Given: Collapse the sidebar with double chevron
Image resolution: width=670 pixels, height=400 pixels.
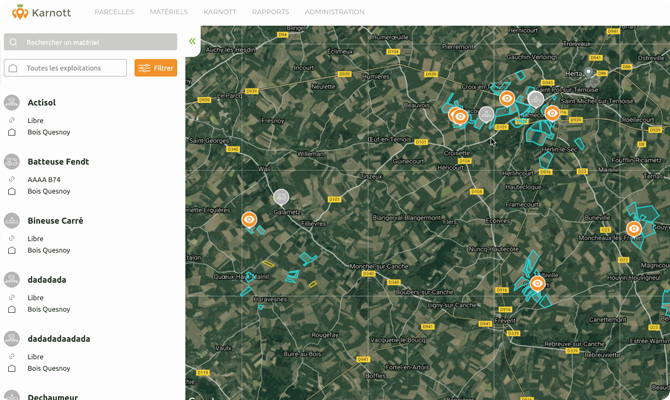Looking at the screenshot, I should (192, 41).
